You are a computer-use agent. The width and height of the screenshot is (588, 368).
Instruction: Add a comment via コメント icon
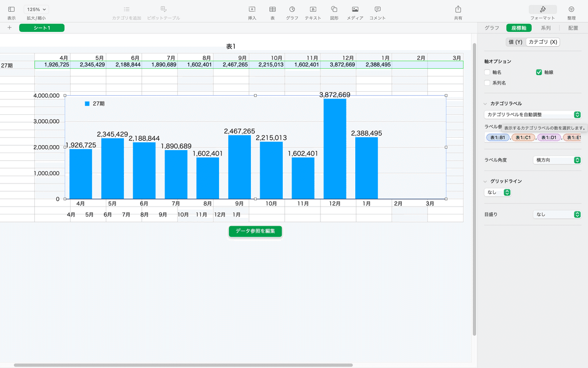pos(377,9)
